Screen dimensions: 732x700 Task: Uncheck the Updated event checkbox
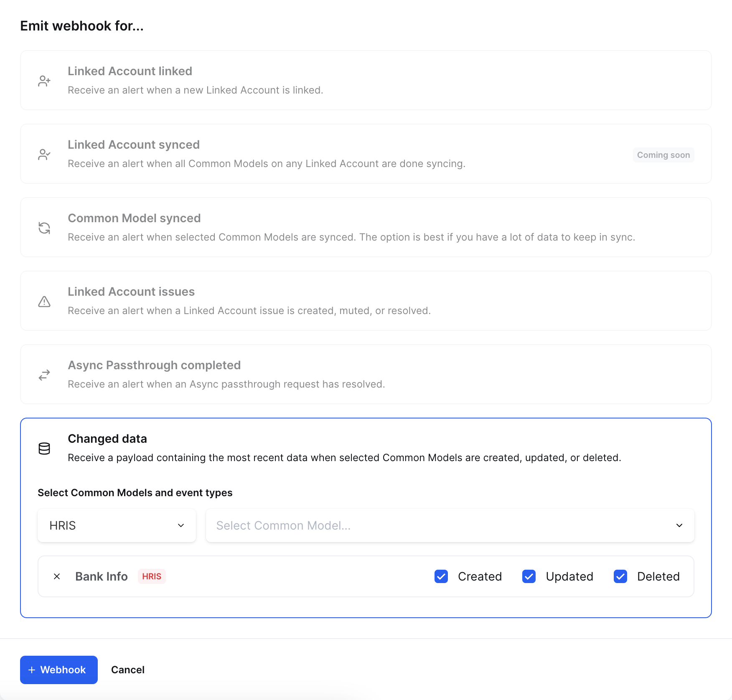pyautogui.click(x=529, y=576)
